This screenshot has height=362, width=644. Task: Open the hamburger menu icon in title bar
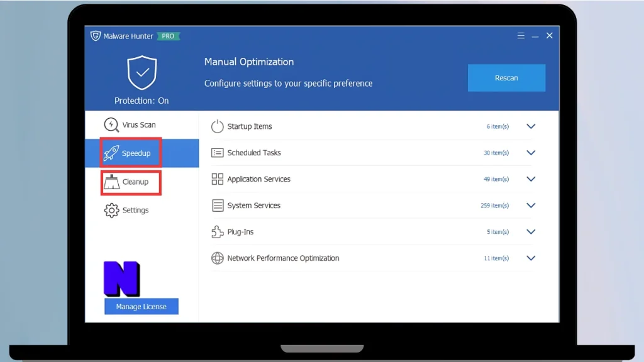521,36
